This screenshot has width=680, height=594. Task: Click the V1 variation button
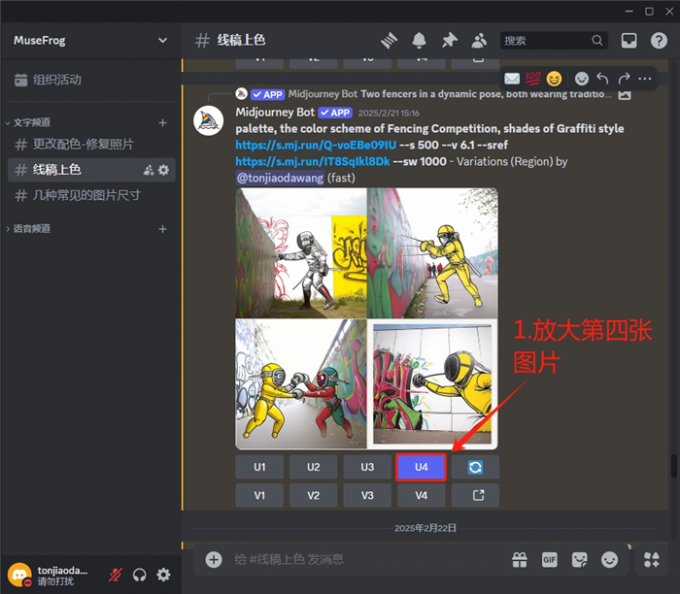259,495
